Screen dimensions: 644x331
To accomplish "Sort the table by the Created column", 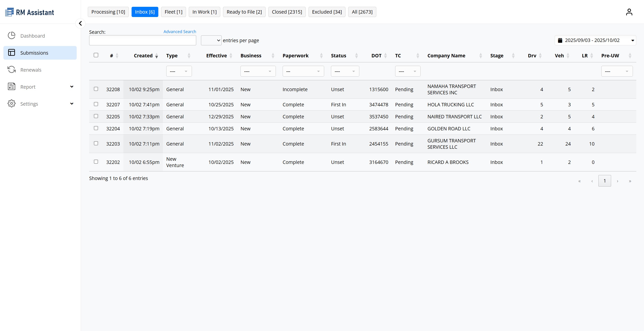I will [x=143, y=56].
